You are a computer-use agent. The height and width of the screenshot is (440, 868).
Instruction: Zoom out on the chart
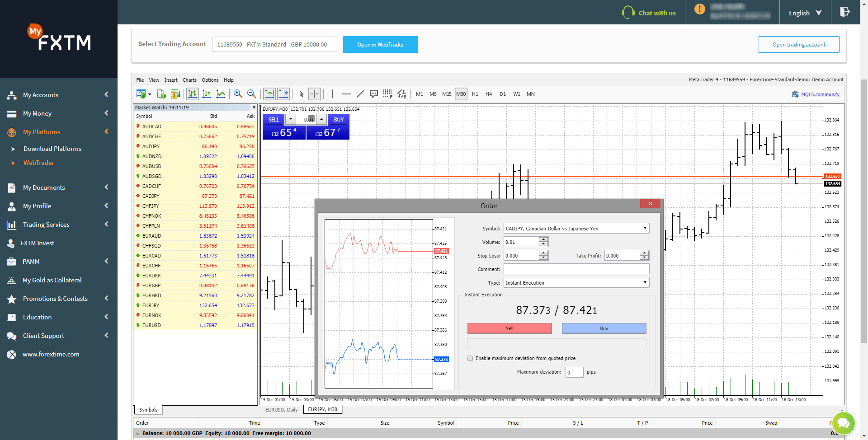pos(252,94)
